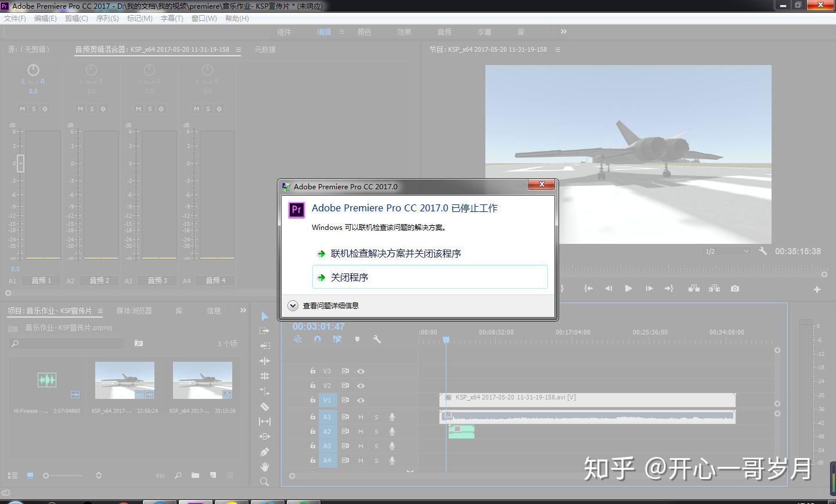This screenshot has height=504, width=836.
Task: Open playback resolution 1/2 dropdown
Action: pos(727,251)
